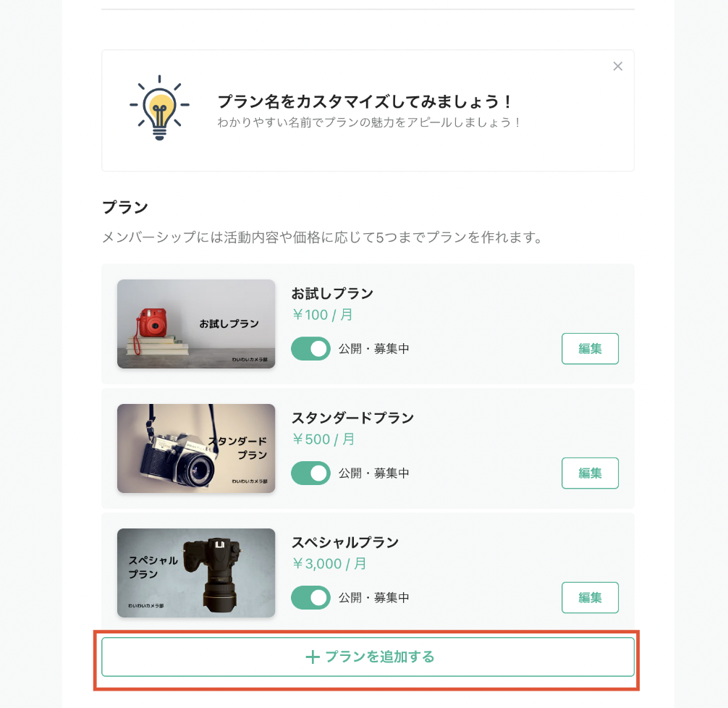Viewport: 728px width, 708px height.
Task: Edit the お試しプラン plan
Action: point(590,349)
